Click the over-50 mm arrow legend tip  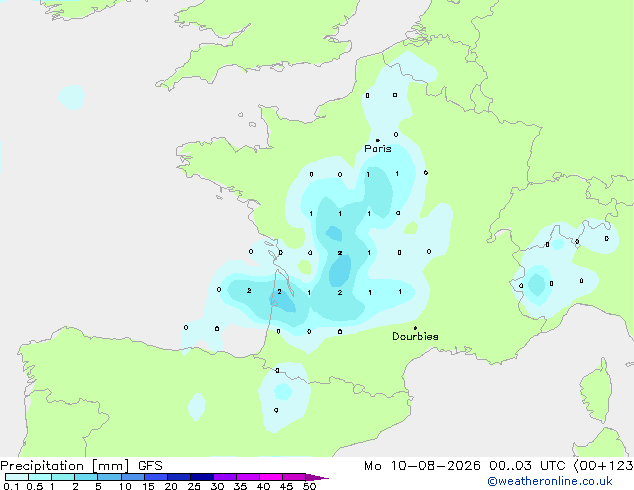pyautogui.click(x=317, y=477)
